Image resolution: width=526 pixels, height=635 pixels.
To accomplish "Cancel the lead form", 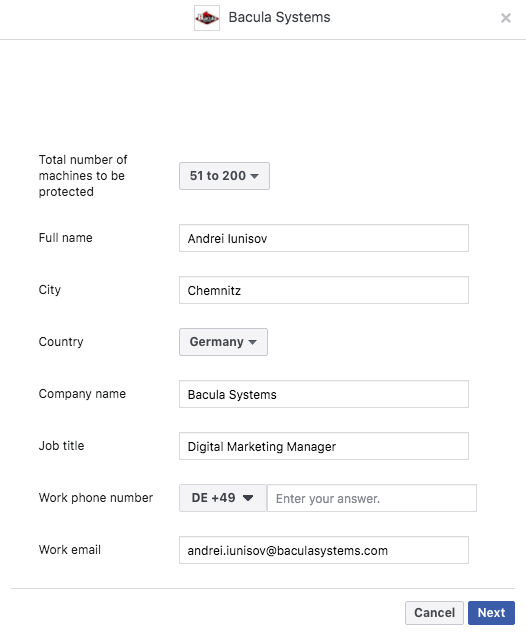I will click(434, 613).
